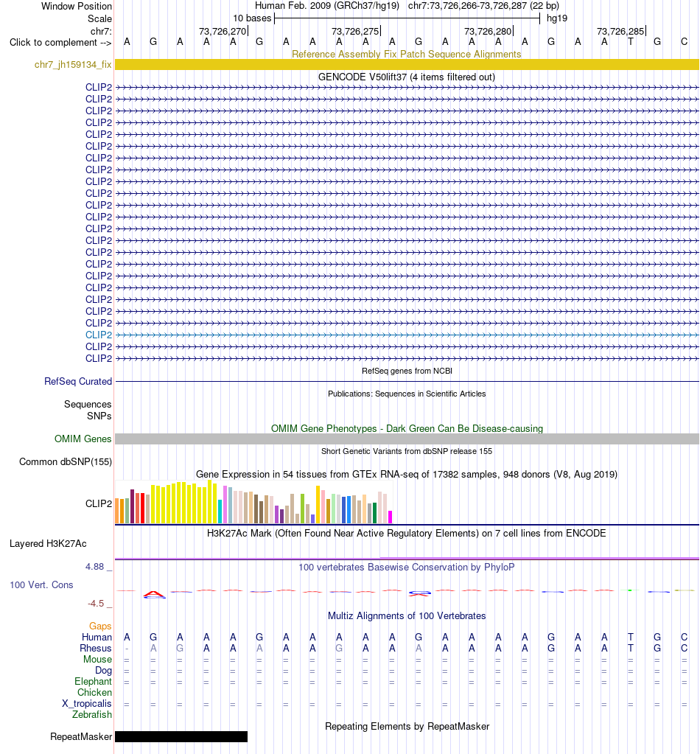The height and width of the screenshot is (754, 700).
Task: Click the Human species label
Action: pos(97,637)
